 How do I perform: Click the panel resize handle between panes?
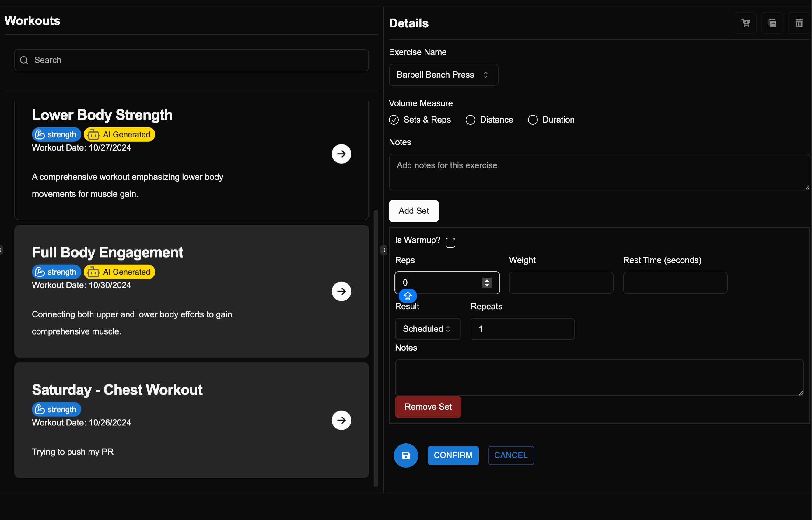(383, 250)
